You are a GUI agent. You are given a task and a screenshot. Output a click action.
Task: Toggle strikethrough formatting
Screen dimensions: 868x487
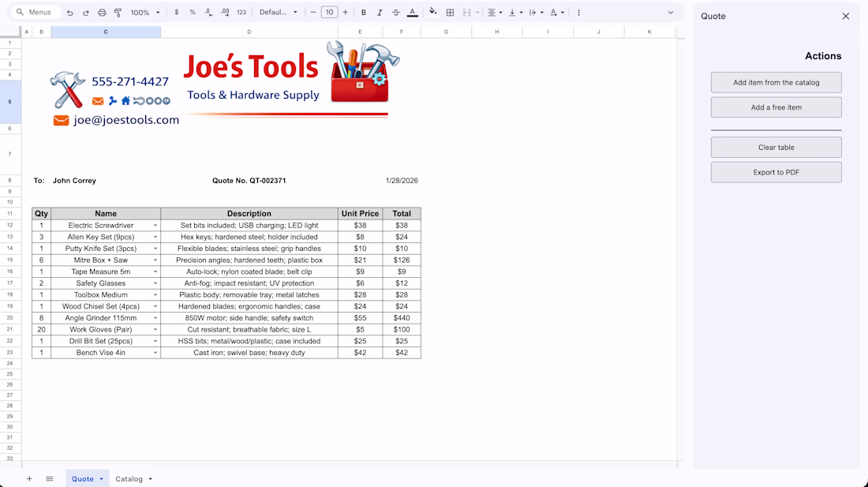click(x=396, y=12)
